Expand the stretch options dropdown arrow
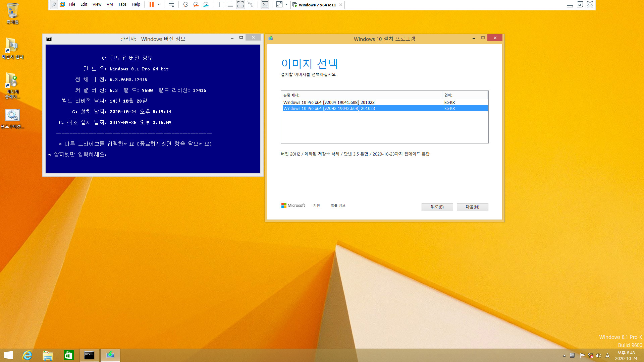The height and width of the screenshot is (362, 644). [286, 5]
